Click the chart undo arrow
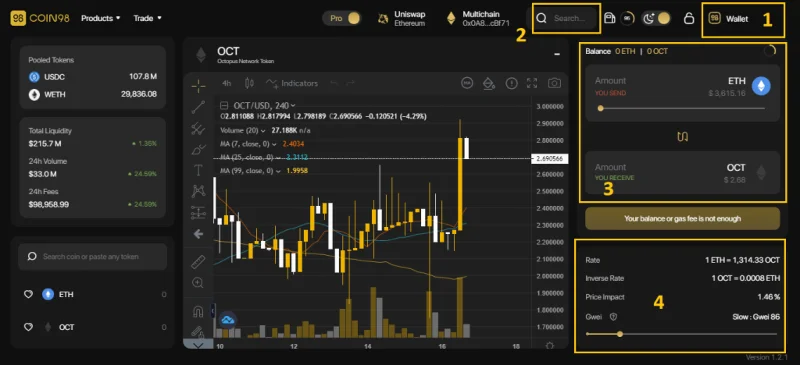Screen dimensions: 800x365 [334, 83]
